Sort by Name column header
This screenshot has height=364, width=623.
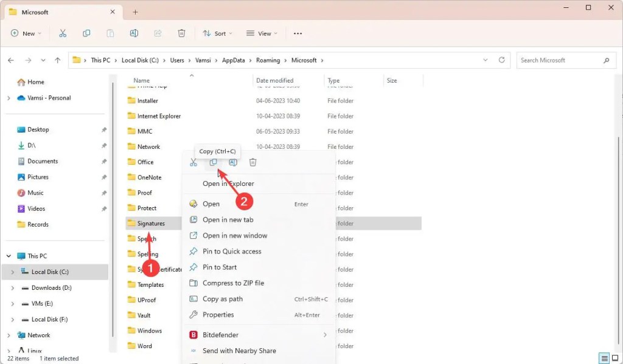point(141,81)
